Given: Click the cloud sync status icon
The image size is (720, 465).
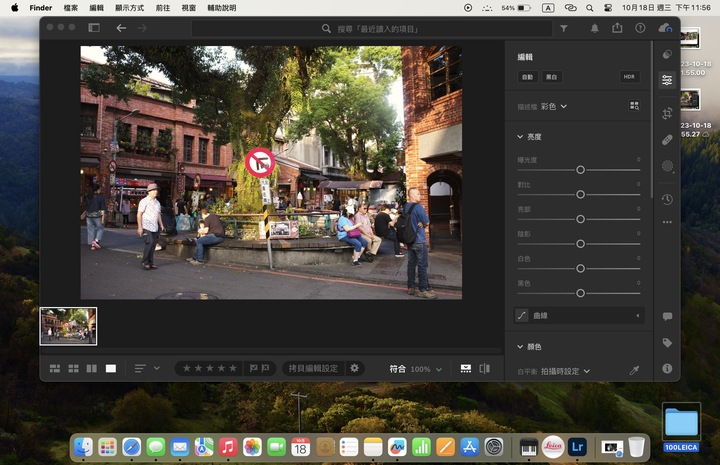Looking at the screenshot, I should pos(665,28).
